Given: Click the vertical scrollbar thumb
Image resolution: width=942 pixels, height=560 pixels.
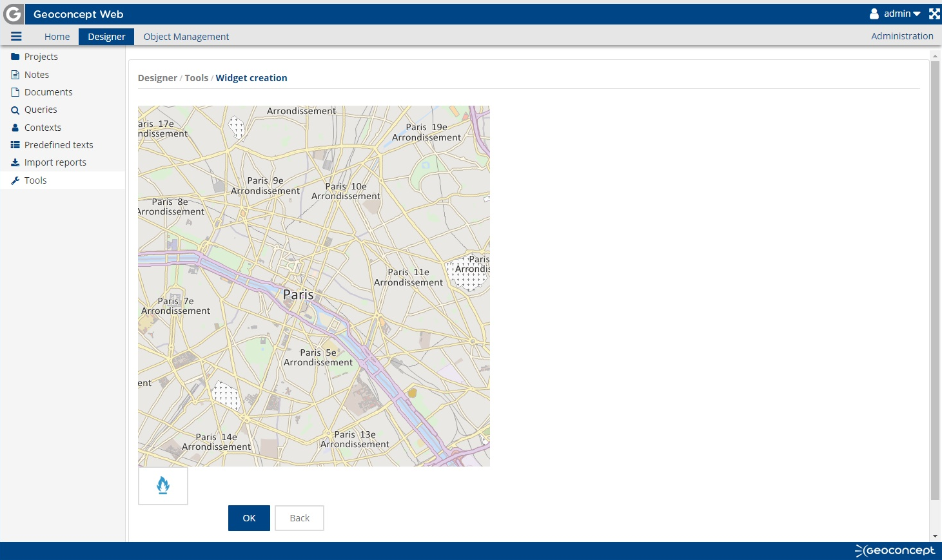Looking at the screenshot, I should click(935, 280).
